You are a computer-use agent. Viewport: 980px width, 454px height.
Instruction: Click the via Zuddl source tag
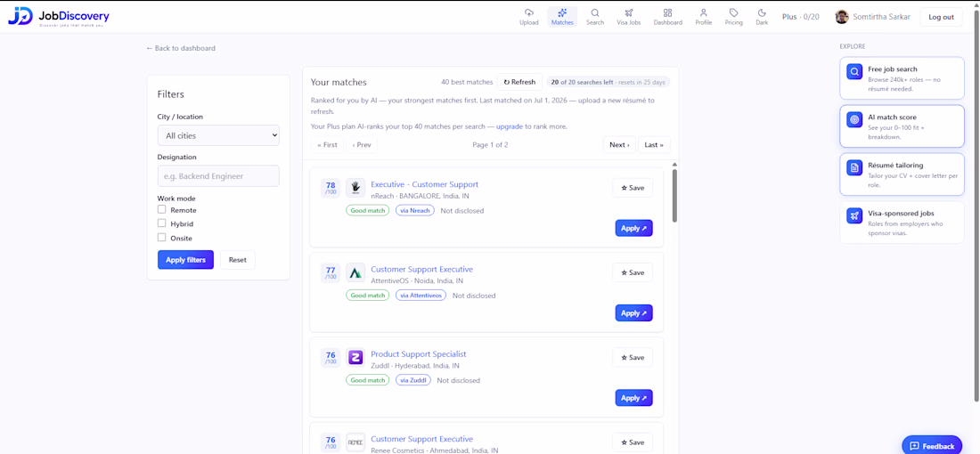413,380
